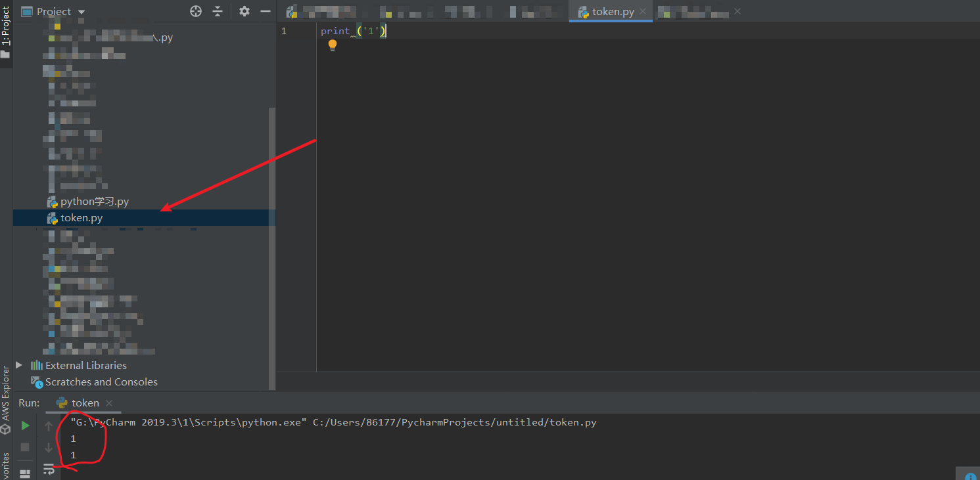Expand the External Libraries node
980x480 pixels.
coord(18,365)
